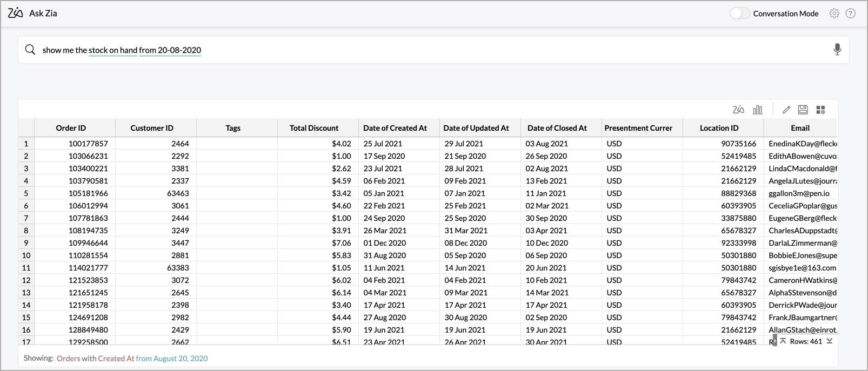Open the settings gear icon
The width and height of the screenshot is (868, 371).
(x=834, y=14)
